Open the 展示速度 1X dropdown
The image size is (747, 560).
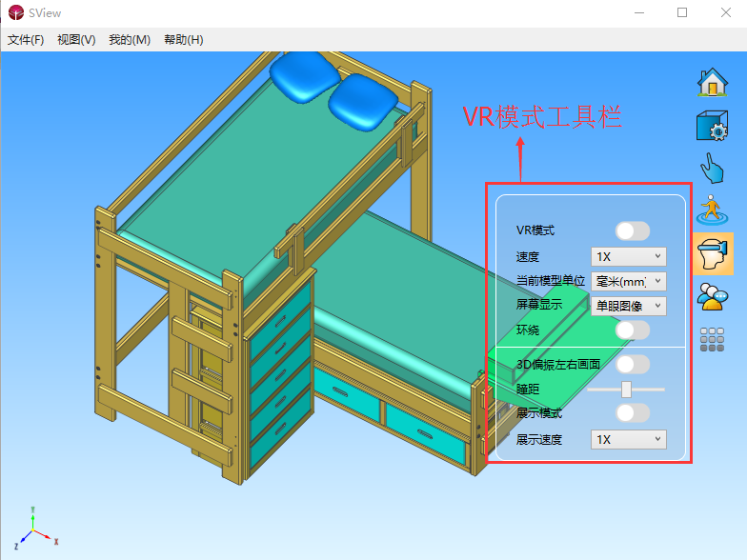(x=629, y=440)
